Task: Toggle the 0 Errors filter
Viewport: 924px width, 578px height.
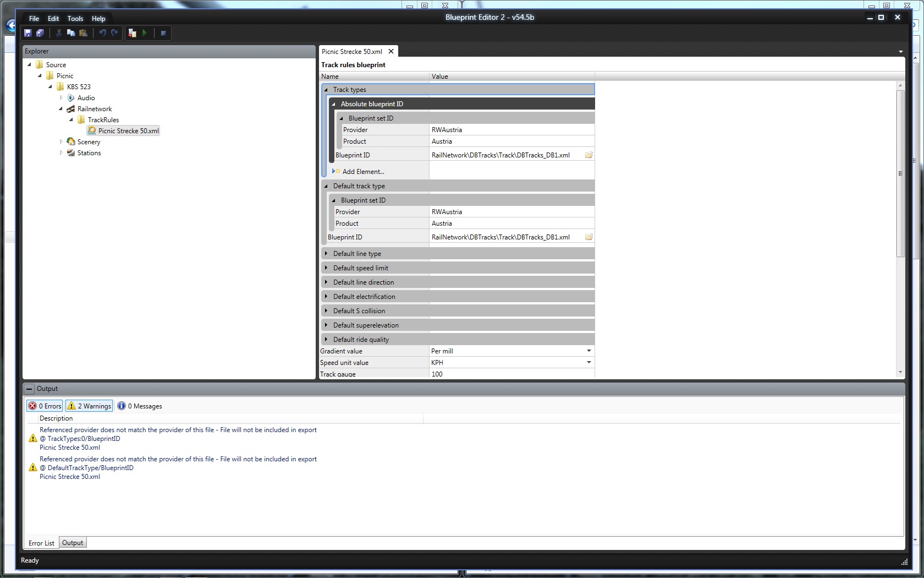Action: 45,406
